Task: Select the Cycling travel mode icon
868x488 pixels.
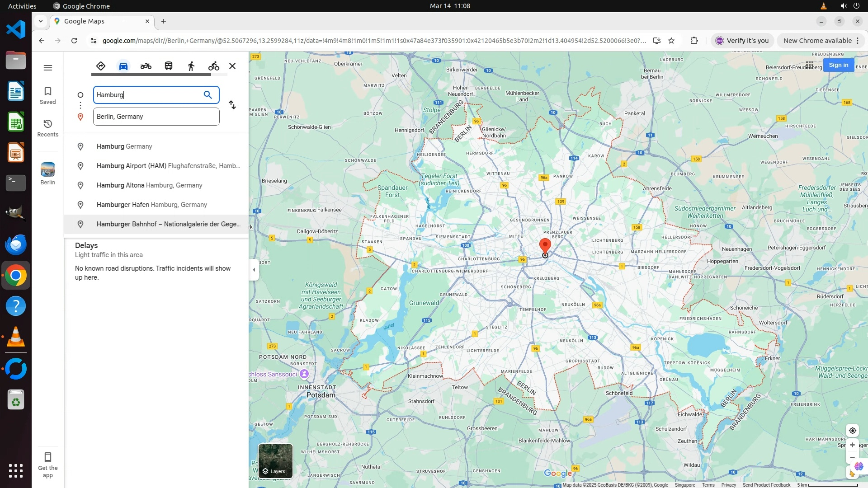Action: pyautogui.click(x=213, y=66)
